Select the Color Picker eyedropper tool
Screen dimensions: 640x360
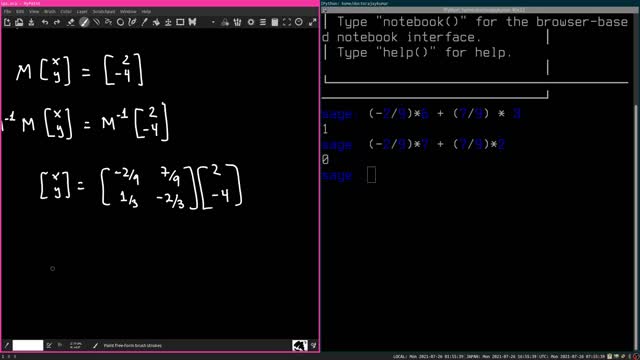click(144, 22)
